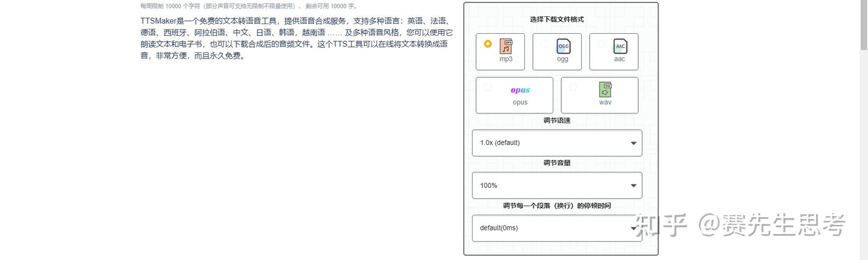868x260 pixels.
Task: Select the aac radio button
Action: coord(601,44)
